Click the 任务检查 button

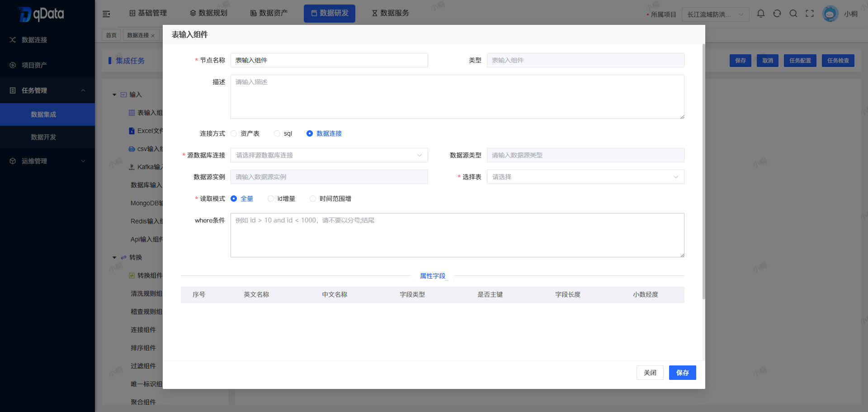click(x=838, y=61)
